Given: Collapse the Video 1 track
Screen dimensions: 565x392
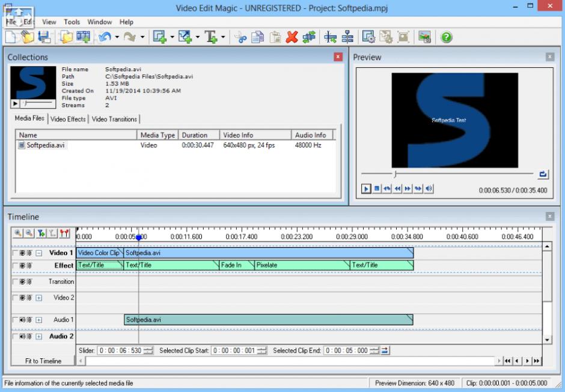Looking at the screenshot, I should [38, 253].
